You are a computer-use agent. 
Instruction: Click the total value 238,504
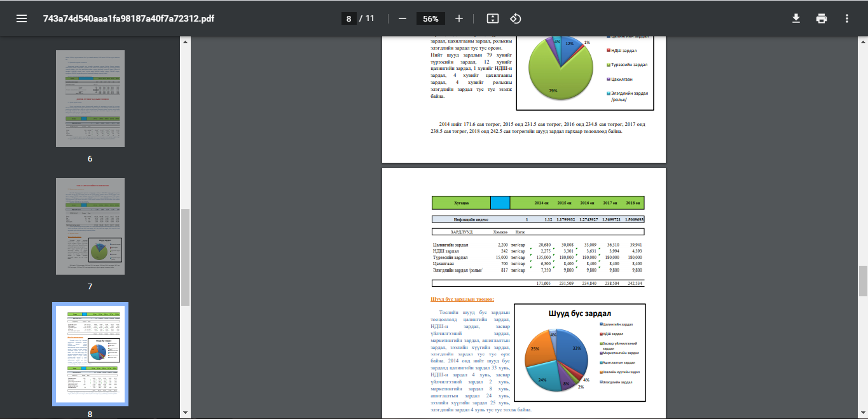(x=612, y=283)
